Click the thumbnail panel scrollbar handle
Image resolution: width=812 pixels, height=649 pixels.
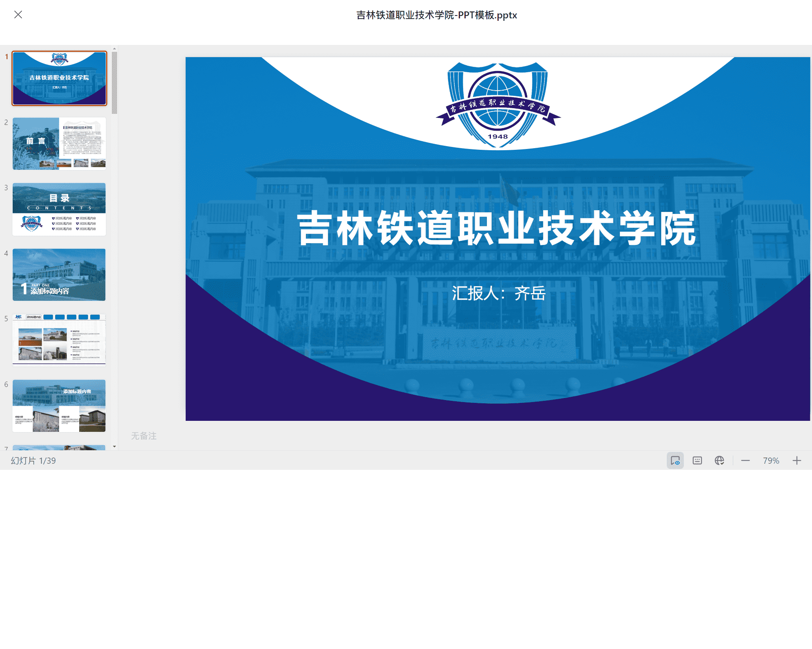click(115, 83)
